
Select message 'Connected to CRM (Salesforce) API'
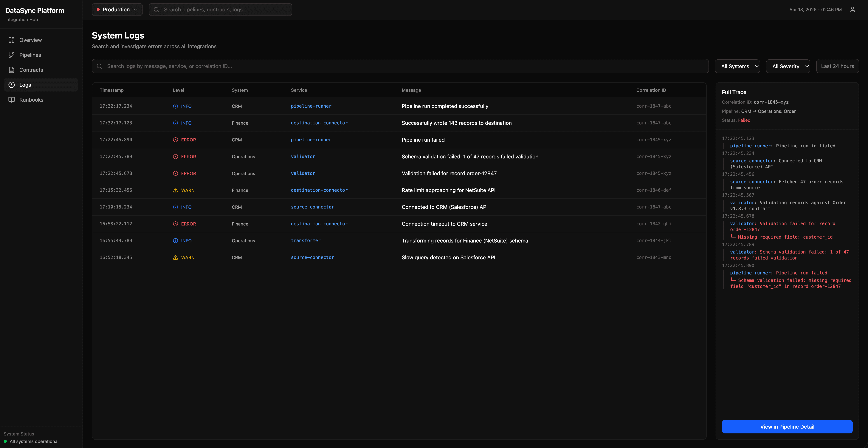point(444,207)
